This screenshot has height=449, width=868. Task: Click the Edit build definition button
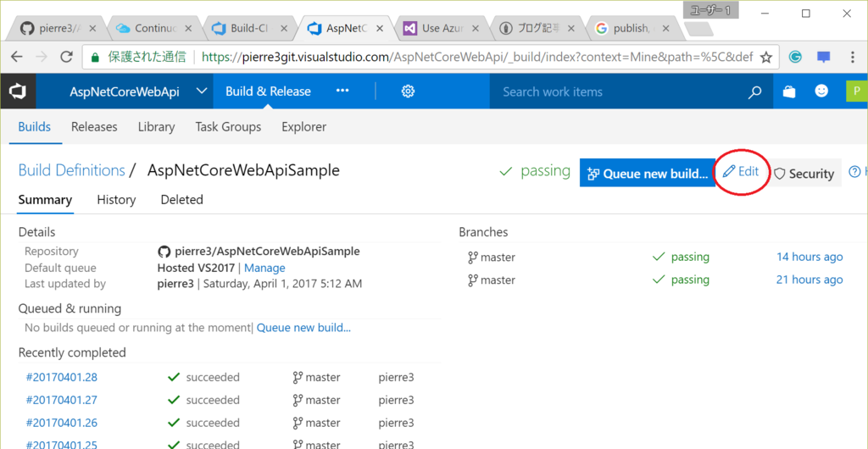(x=741, y=172)
